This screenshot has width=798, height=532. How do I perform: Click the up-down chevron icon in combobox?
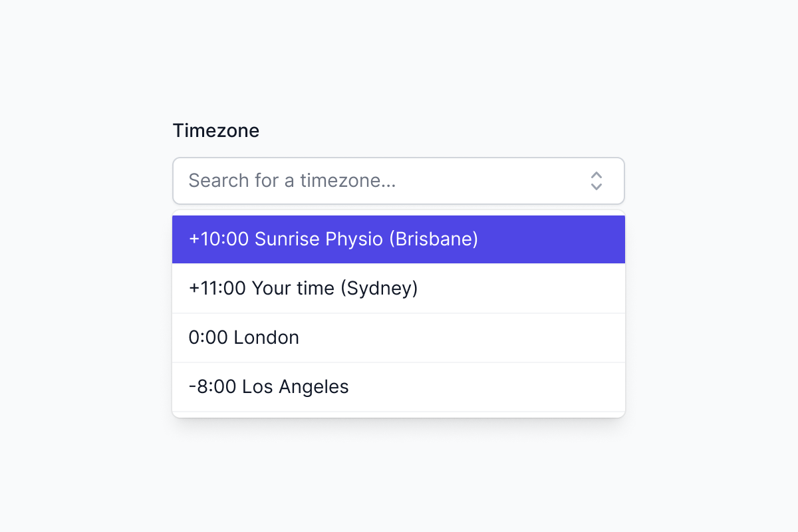597,181
